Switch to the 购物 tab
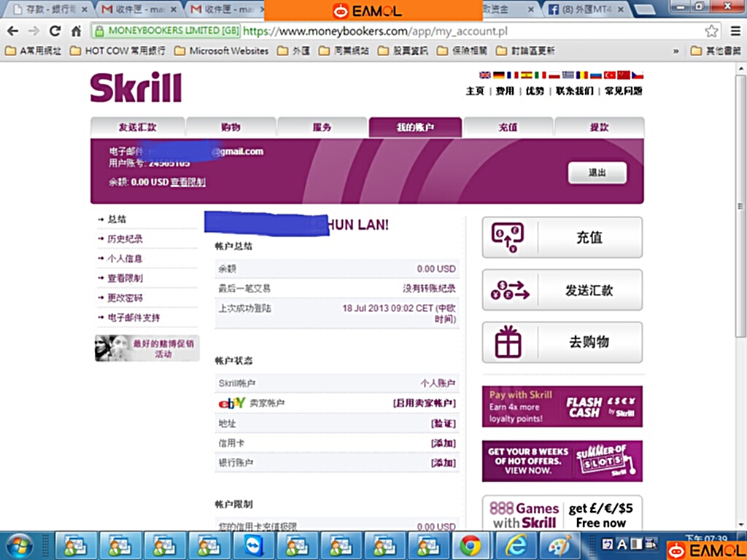Viewport: 747px width, 560px height. point(231,127)
